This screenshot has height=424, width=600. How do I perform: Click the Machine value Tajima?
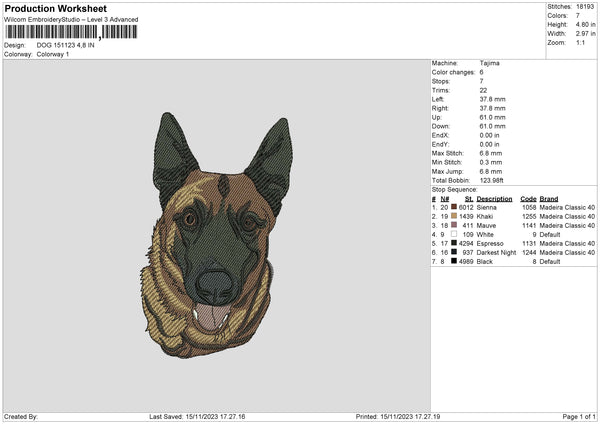coord(490,63)
